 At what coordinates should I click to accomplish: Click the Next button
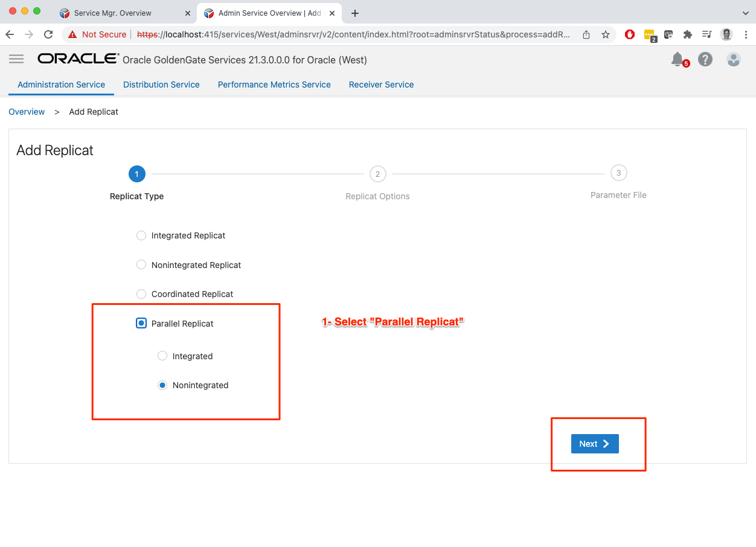(x=595, y=444)
